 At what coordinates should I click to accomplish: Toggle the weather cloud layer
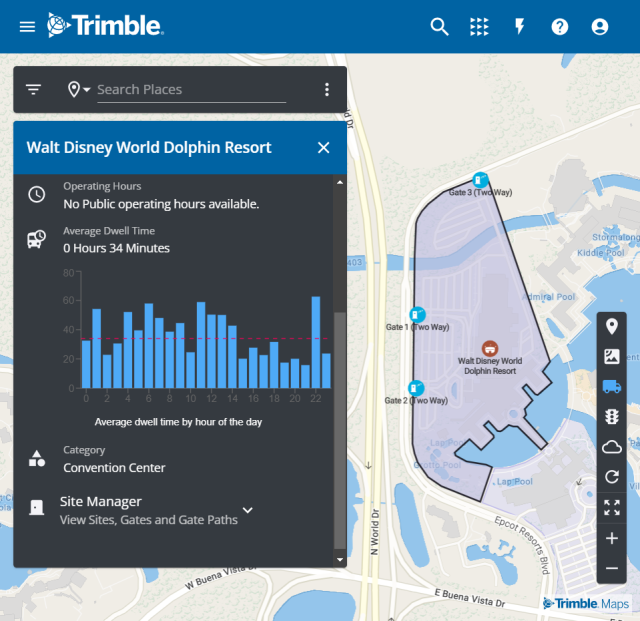611,447
